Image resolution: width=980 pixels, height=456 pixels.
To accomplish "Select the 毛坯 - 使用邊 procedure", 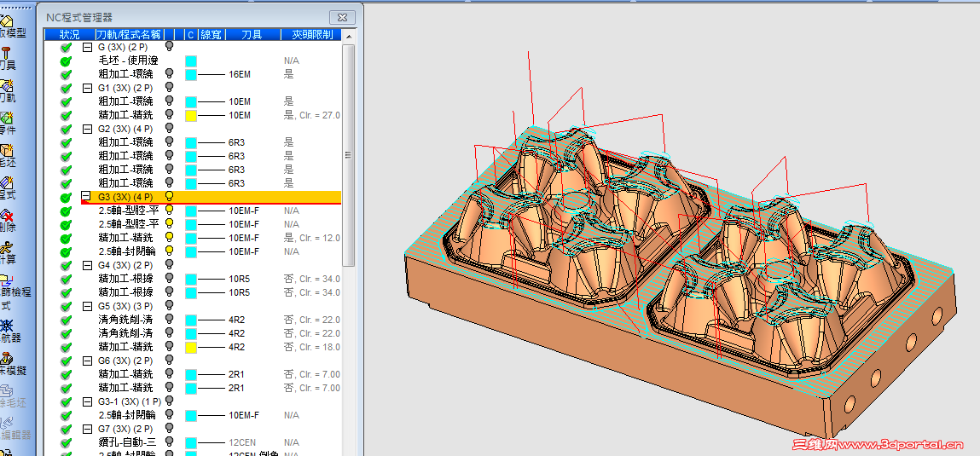I will coord(128,61).
